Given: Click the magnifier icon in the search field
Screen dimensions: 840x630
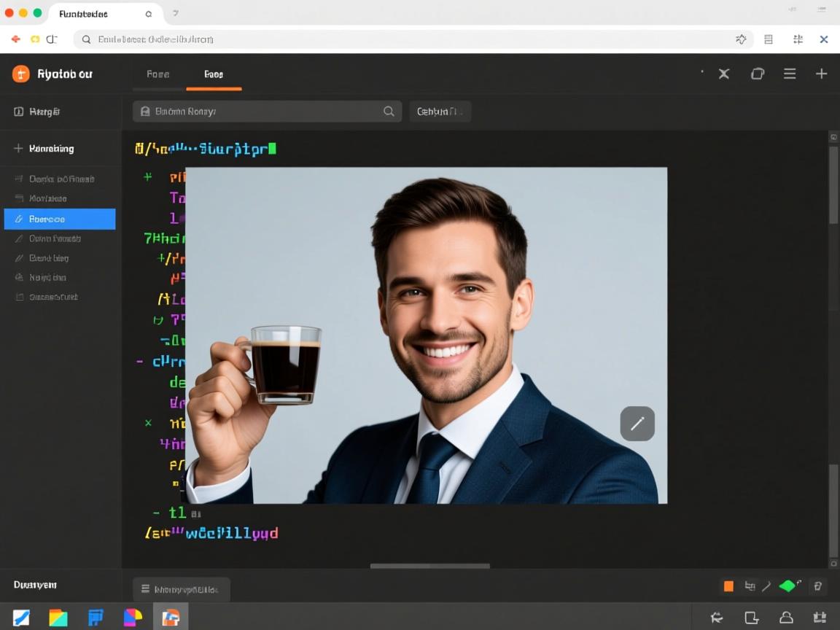Looking at the screenshot, I should [389, 112].
